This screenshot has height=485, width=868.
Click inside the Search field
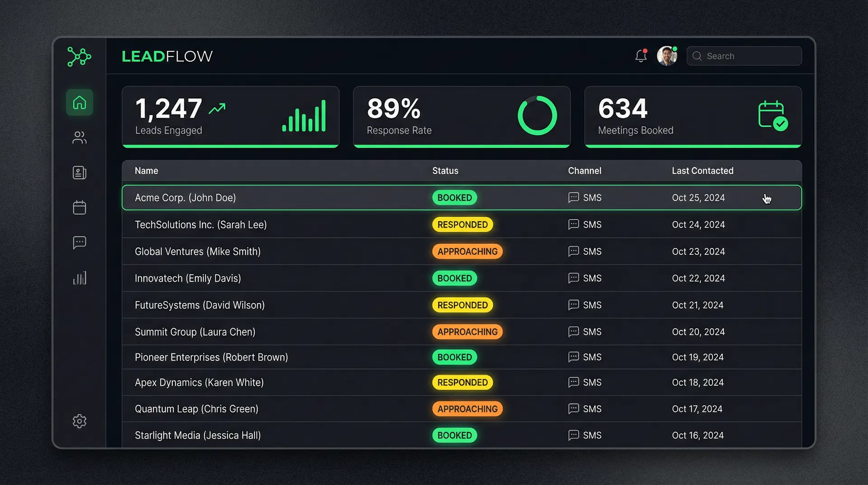[x=744, y=56]
